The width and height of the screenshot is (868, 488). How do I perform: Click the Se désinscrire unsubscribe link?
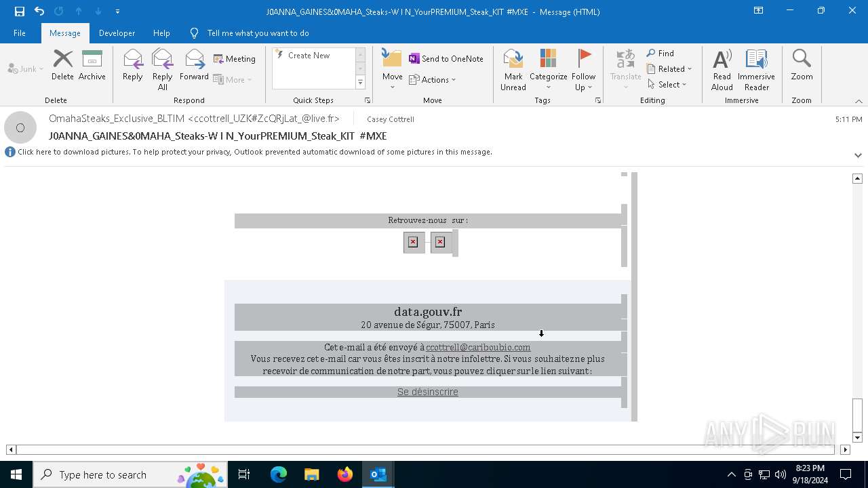pos(428,392)
